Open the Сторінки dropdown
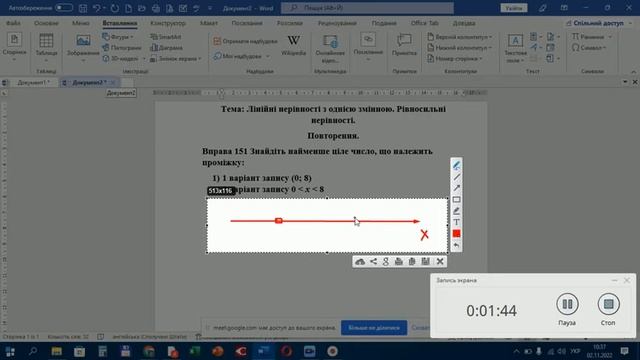This screenshot has width=640, height=360. point(14,48)
